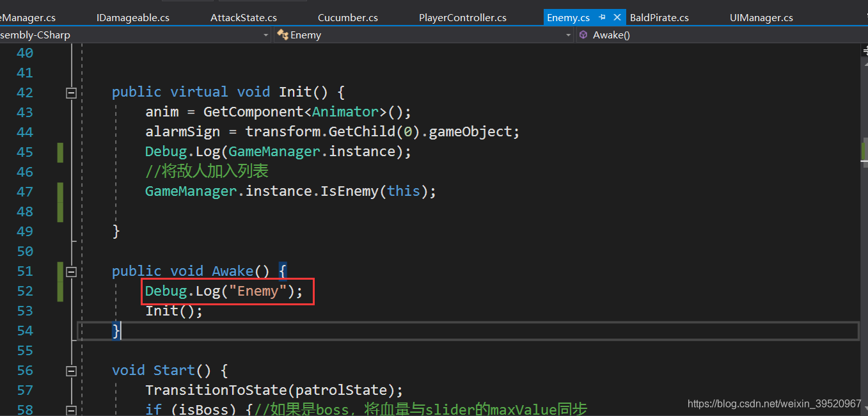Open the AttackState.cs tab
This screenshot has height=416, width=868.
tap(244, 17)
